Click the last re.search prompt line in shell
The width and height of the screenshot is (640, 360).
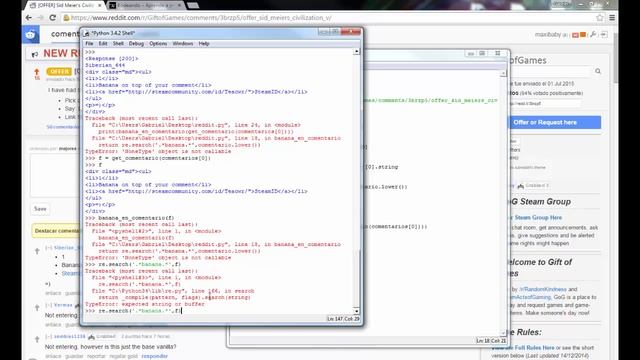[x=133, y=311]
